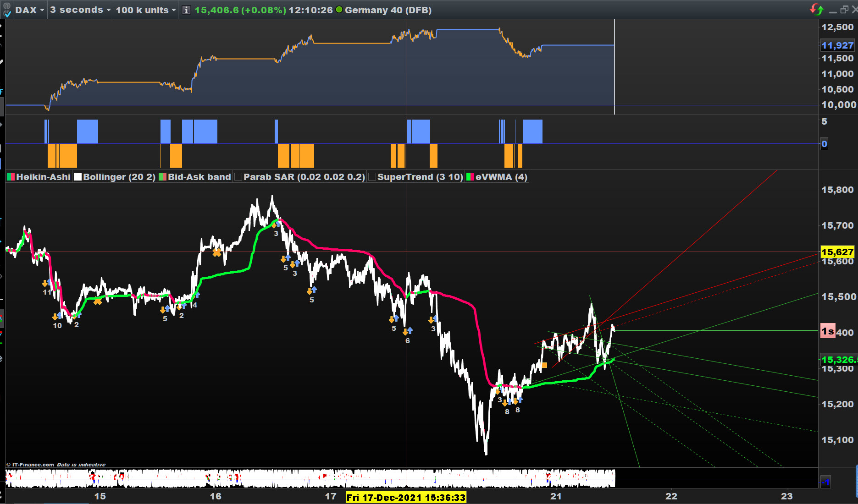Click the 23 date on time axis
Viewport: 858px width, 504px height.
(x=787, y=496)
